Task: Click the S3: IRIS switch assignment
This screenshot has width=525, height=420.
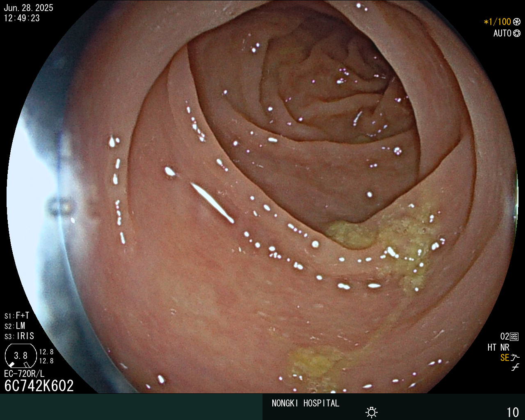Action: click(x=19, y=336)
